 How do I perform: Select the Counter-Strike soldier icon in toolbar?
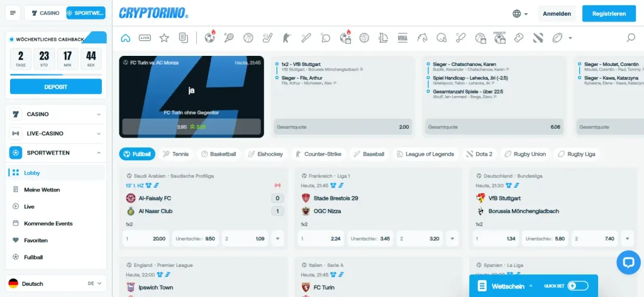pos(287,38)
